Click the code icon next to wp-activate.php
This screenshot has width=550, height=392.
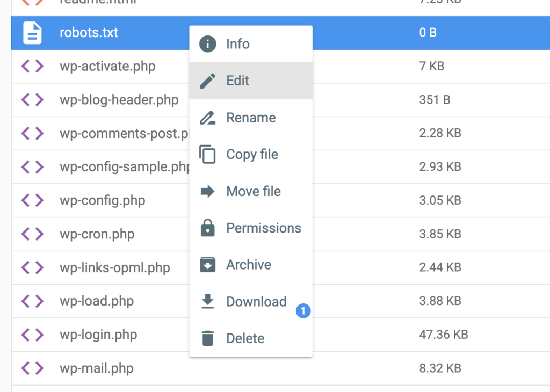[32, 66]
